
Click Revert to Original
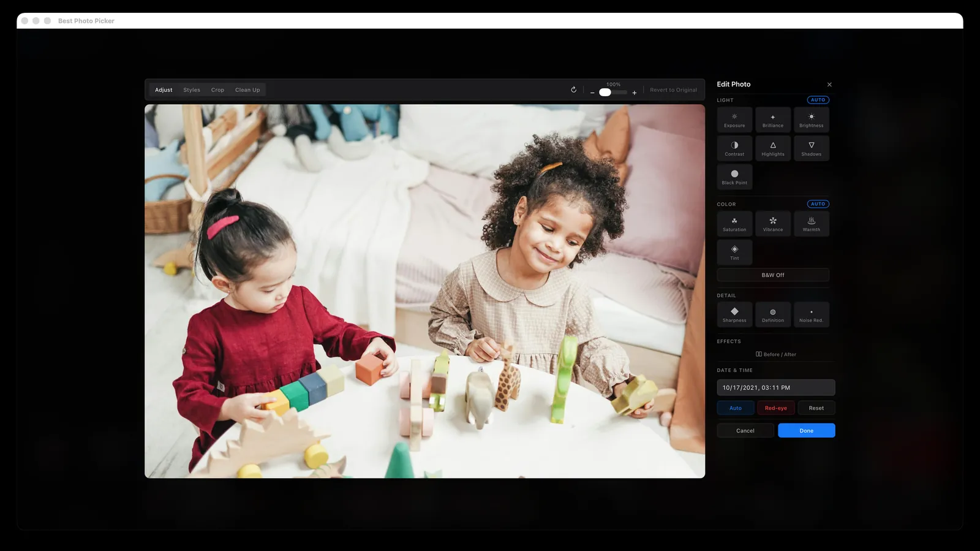click(x=673, y=90)
